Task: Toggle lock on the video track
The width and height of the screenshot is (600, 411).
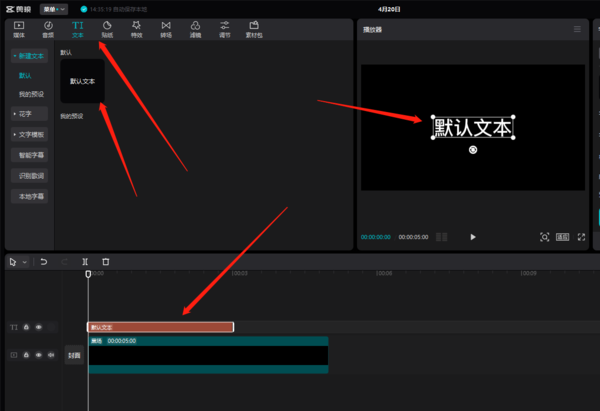Action: tap(27, 355)
